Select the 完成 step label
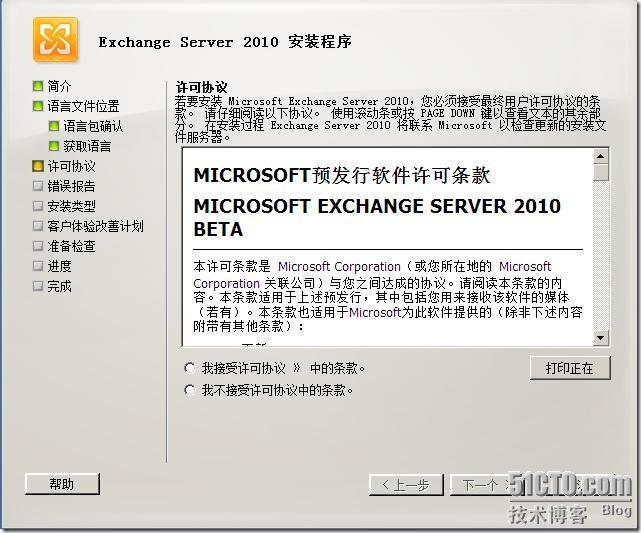This screenshot has width=641, height=533. point(59,286)
